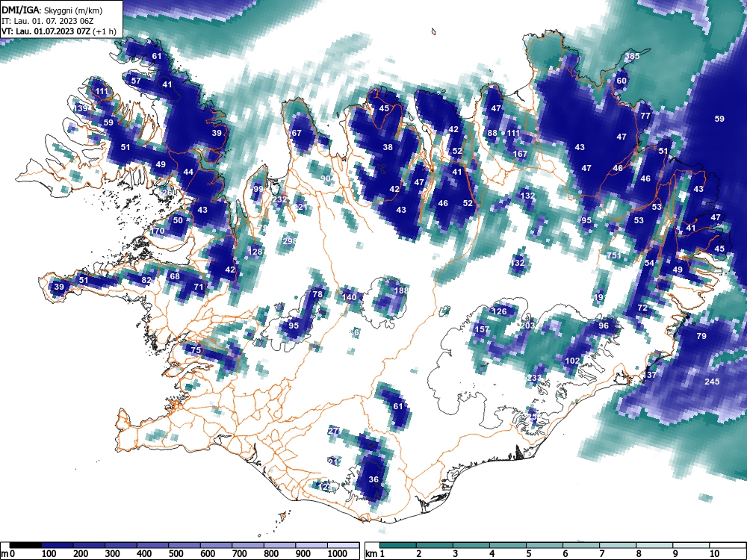
Task: Click the 'IT: Lau. 01. 07. 2023 06Z' line
Action: pos(49,21)
